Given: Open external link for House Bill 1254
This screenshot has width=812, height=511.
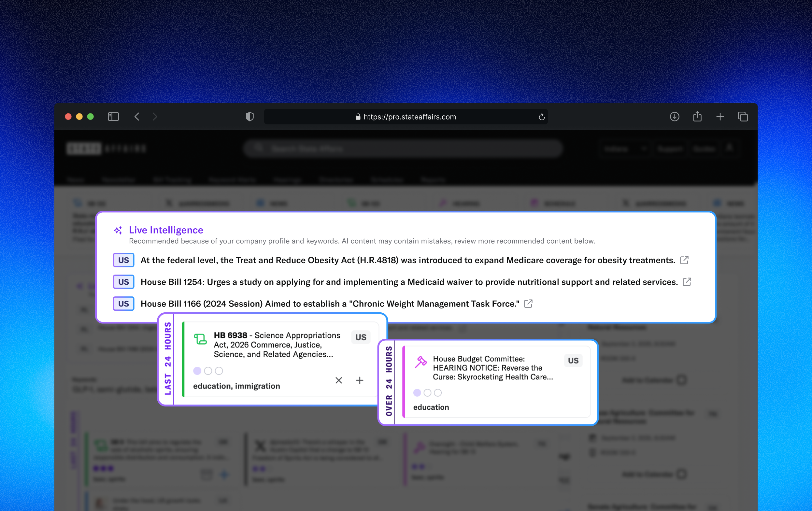Looking at the screenshot, I should tap(687, 282).
